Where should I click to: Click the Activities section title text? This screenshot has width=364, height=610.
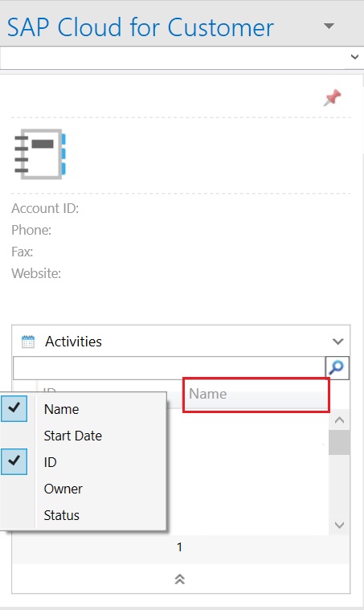click(x=73, y=342)
